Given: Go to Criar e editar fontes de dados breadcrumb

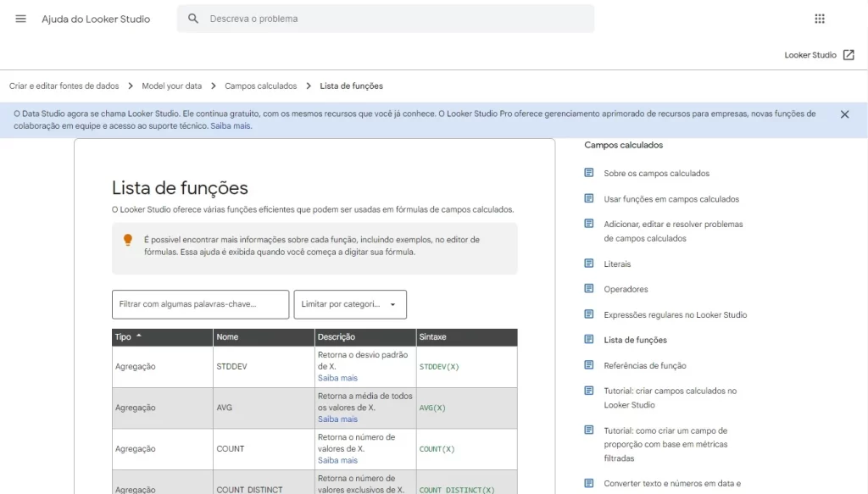Looking at the screenshot, I should 64,86.
